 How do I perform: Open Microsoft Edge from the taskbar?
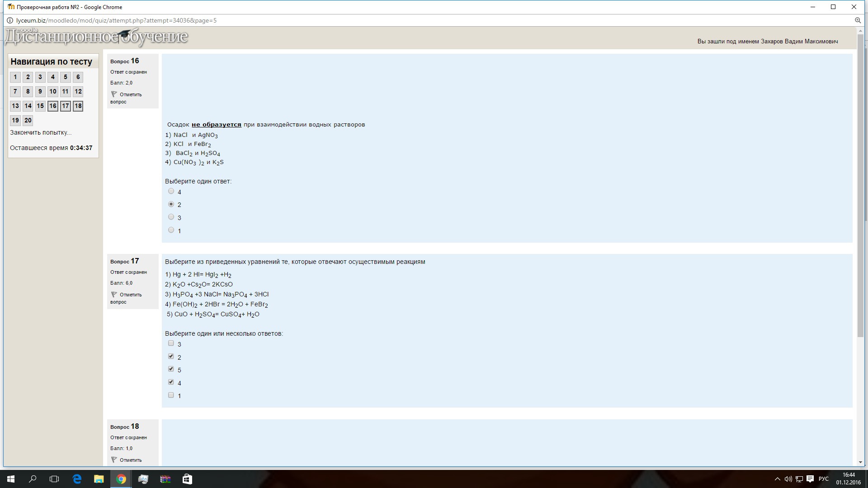pyautogui.click(x=77, y=479)
